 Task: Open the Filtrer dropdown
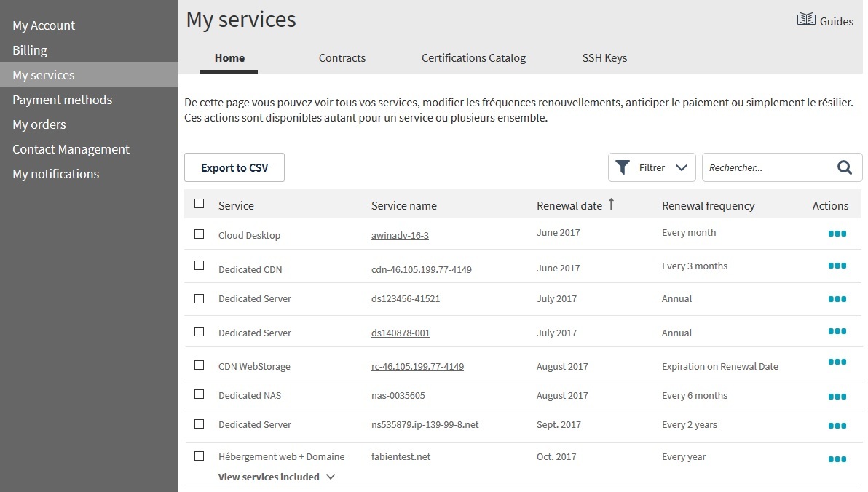[652, 167]
